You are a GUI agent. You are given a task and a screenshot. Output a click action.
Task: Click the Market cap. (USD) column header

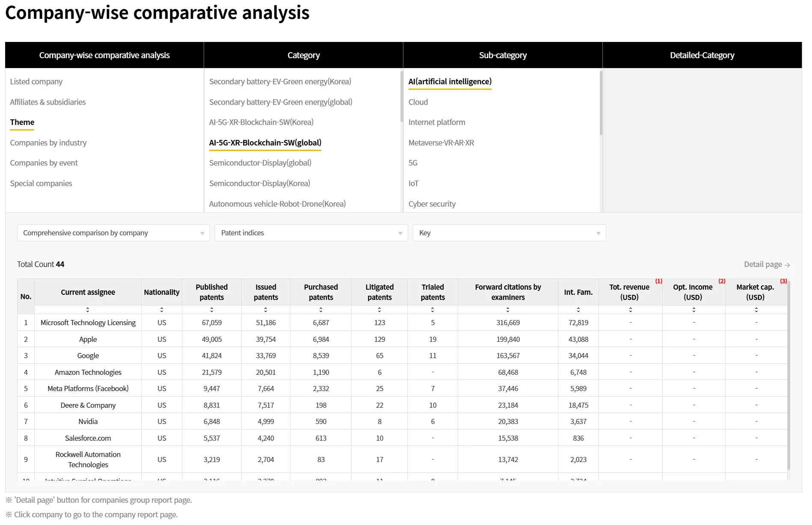[755, 292]
